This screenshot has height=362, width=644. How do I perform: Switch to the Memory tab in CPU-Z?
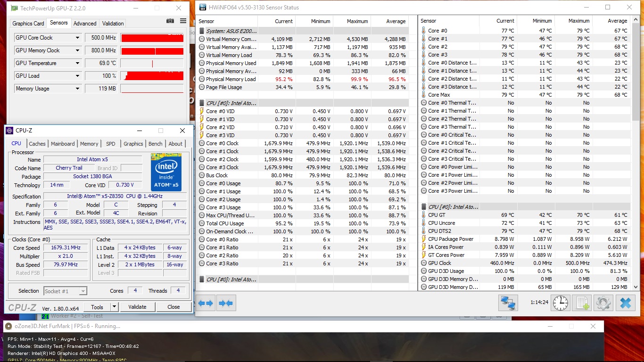point(89,144)
